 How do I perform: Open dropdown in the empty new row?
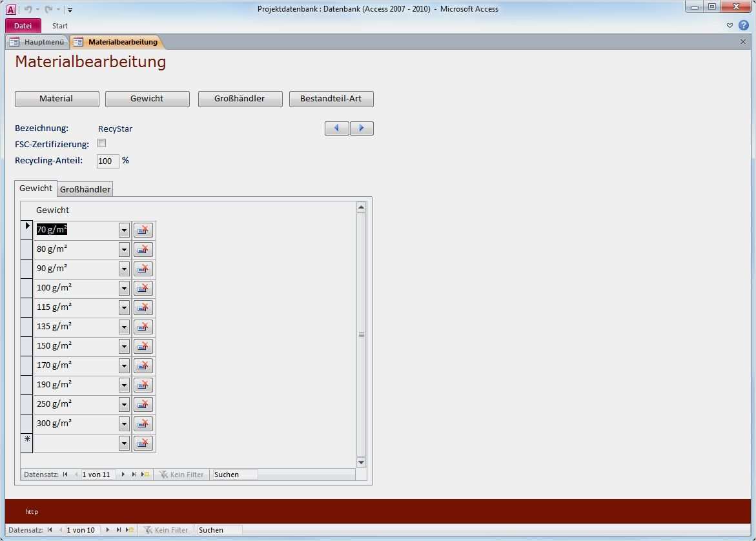(x=124, y=444)
